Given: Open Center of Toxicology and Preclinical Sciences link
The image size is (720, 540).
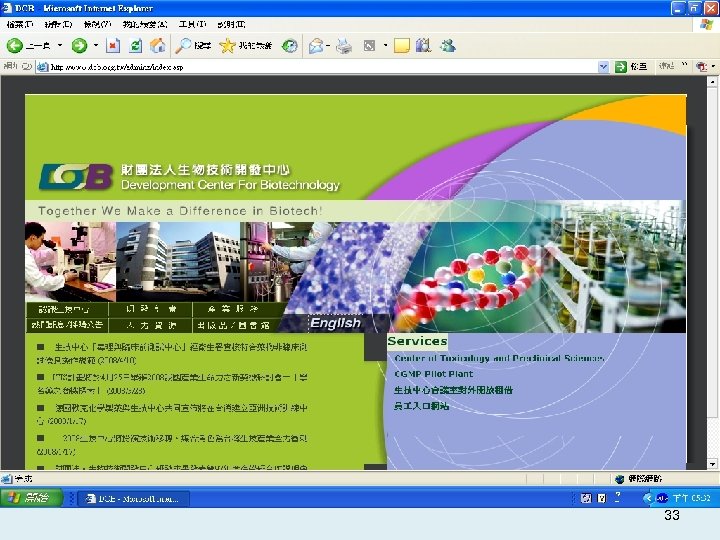Looking at the screenshot, I should (x=499, y=358).
